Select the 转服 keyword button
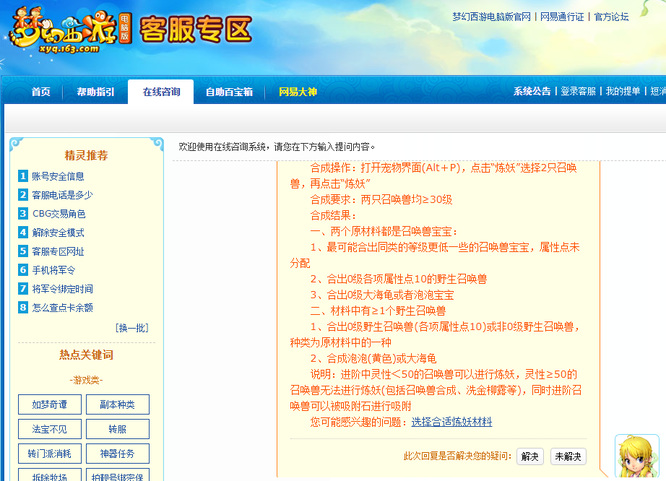The height and width of the screenshot is (481, 666). (118, 429)
